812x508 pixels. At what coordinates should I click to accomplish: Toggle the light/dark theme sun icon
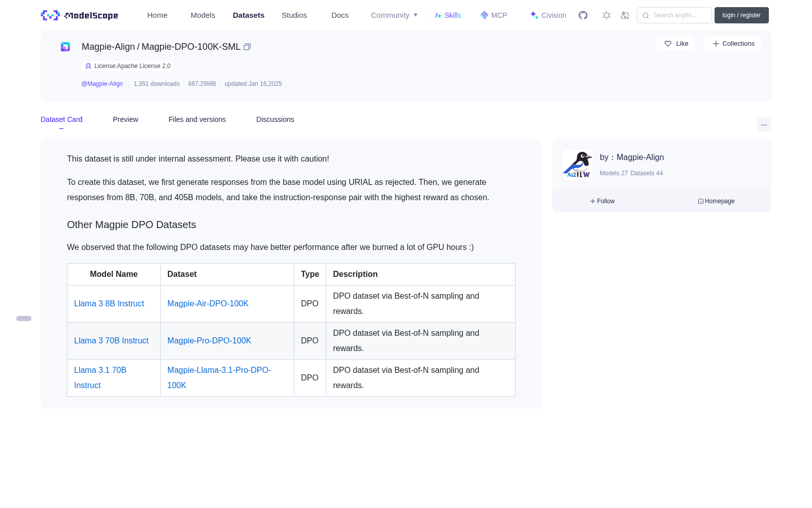coord(606,15)
